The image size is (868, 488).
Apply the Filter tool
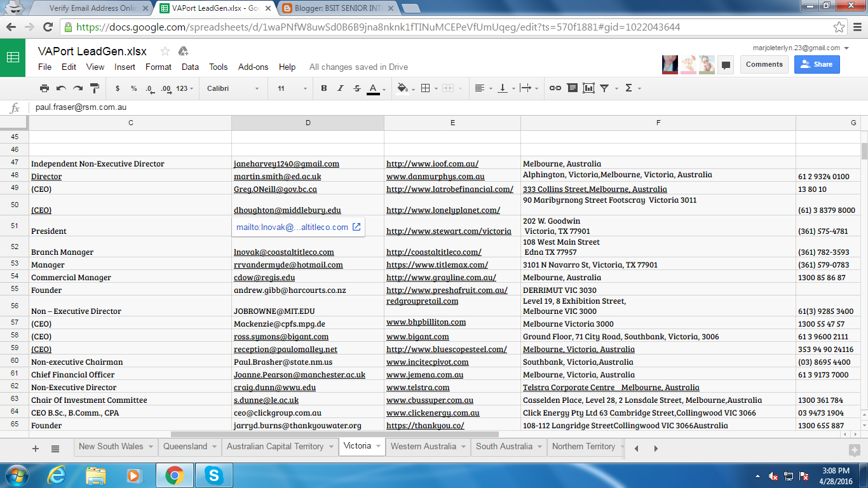[604, 88]
